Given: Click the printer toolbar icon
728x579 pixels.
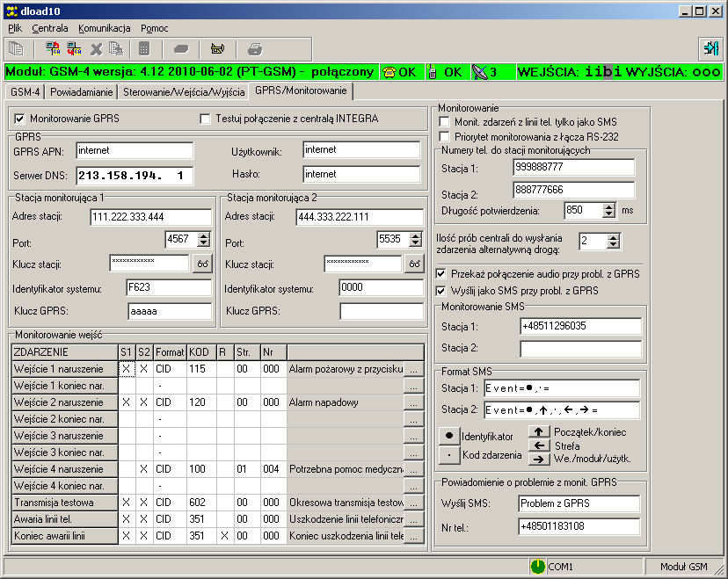Looking at the screenshot, I should pos(255,48).
